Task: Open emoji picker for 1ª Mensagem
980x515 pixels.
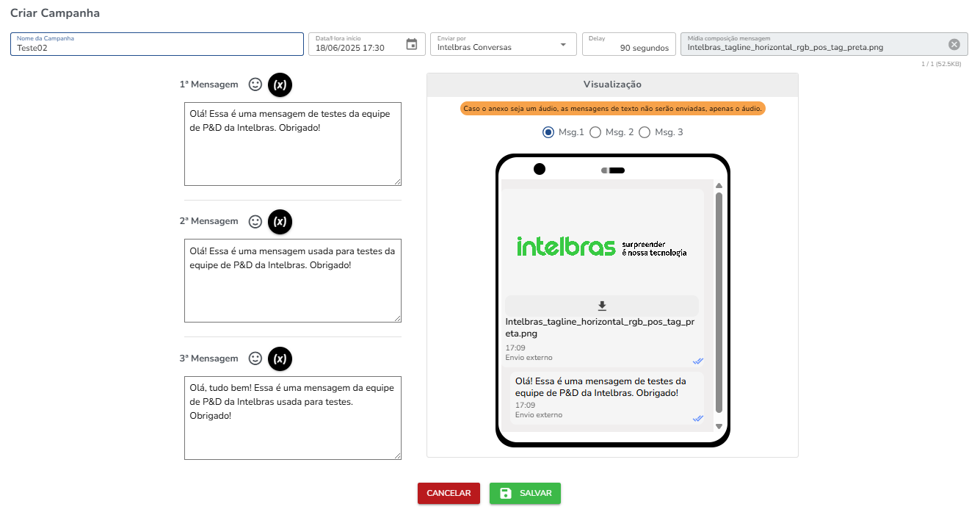Action: [x=255, y=84]
